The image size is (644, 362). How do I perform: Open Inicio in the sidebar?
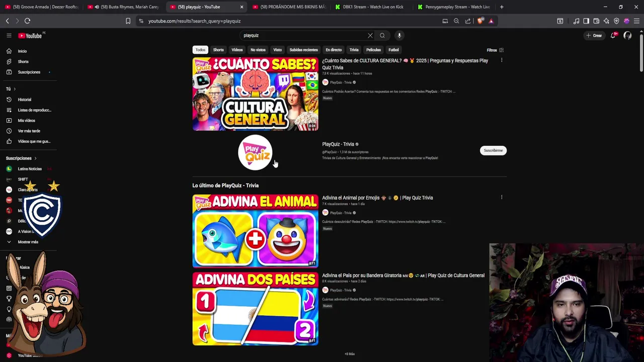[22, 51]
